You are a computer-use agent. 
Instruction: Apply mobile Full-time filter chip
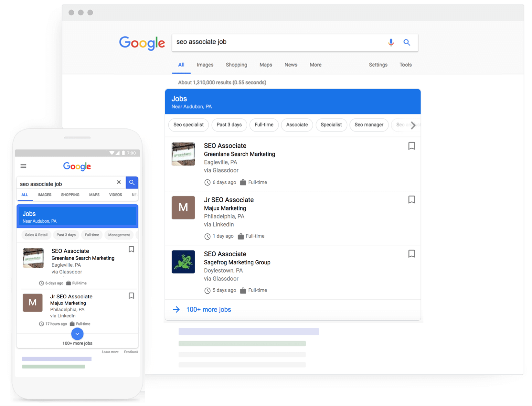point(92,235)
